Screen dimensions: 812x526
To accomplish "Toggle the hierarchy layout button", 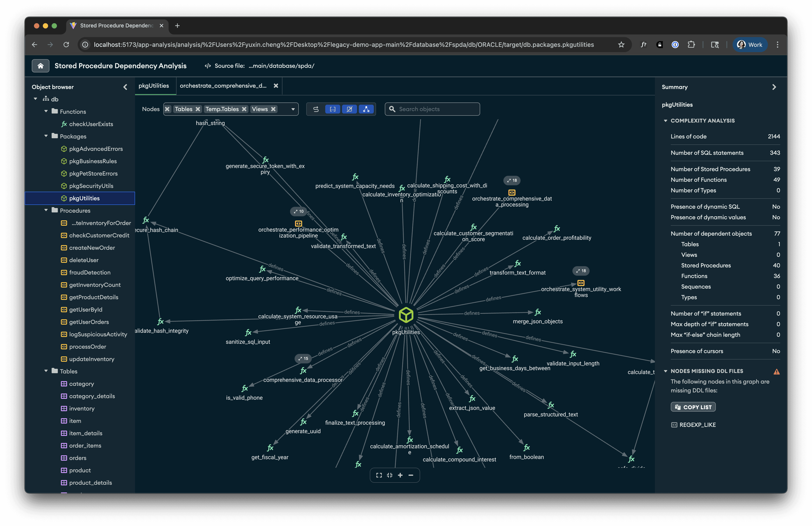I will [366, 109].
